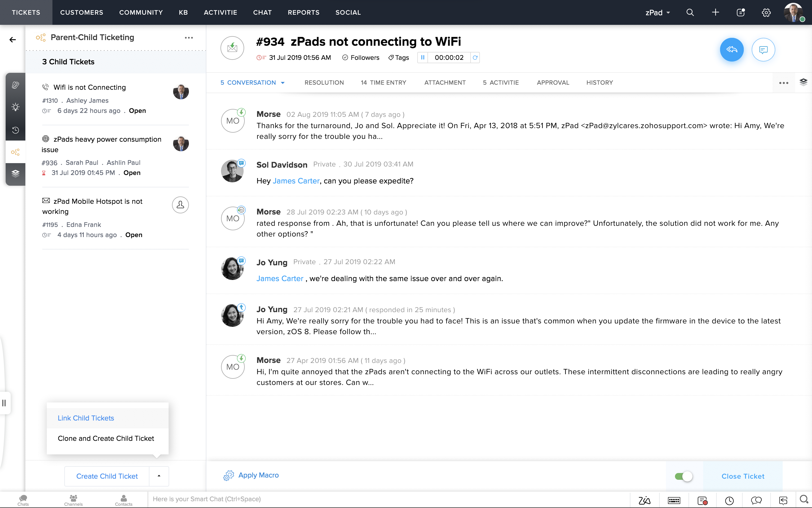
Task: Open the Chat menu
Action: [262, 12]
